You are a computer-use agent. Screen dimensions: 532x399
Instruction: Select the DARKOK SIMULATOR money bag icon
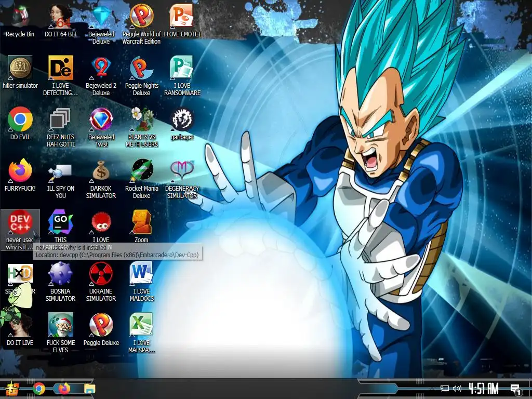coord(101,170)
